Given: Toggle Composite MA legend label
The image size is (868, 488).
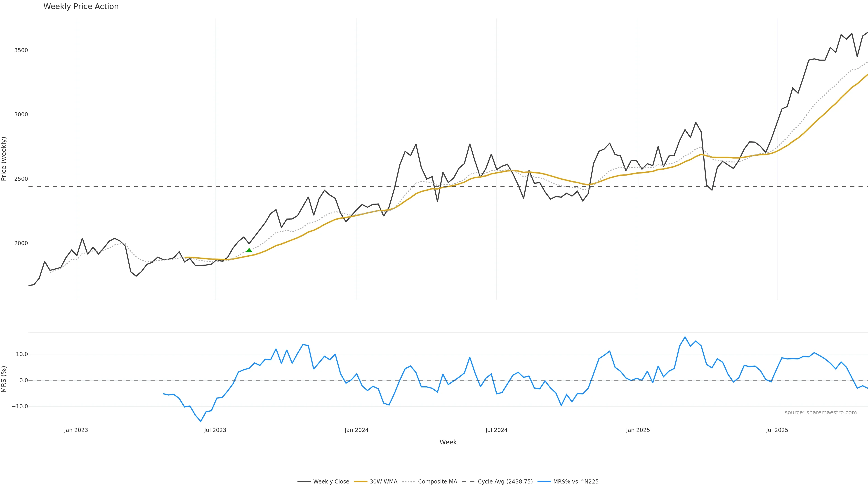Looking at the screenshot, I should click(x=437, y=482).
